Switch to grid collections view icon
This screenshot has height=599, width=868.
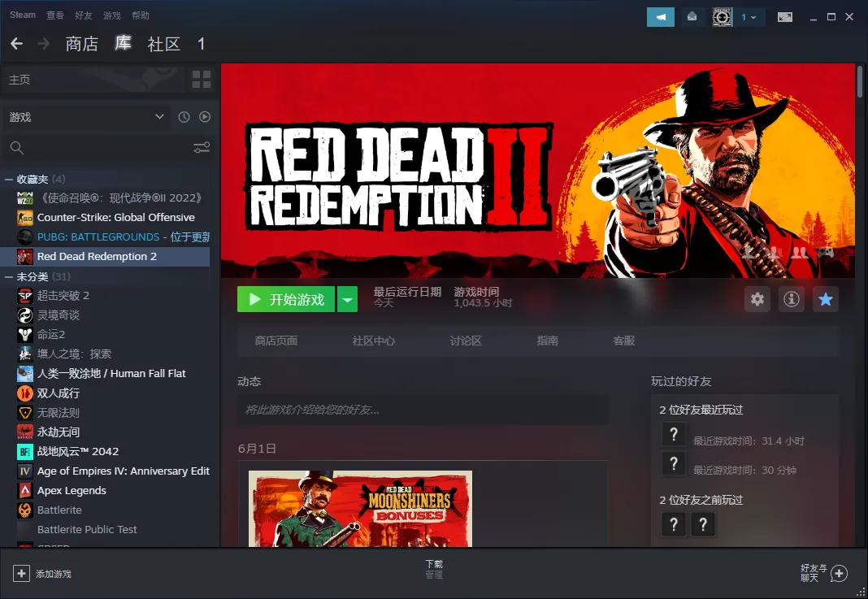201,80
